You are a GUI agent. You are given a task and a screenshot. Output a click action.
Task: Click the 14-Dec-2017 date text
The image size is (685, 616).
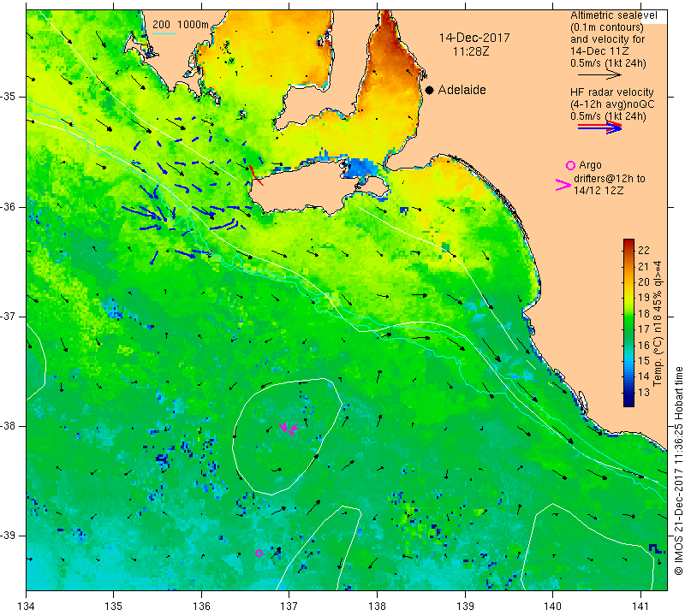474,38
